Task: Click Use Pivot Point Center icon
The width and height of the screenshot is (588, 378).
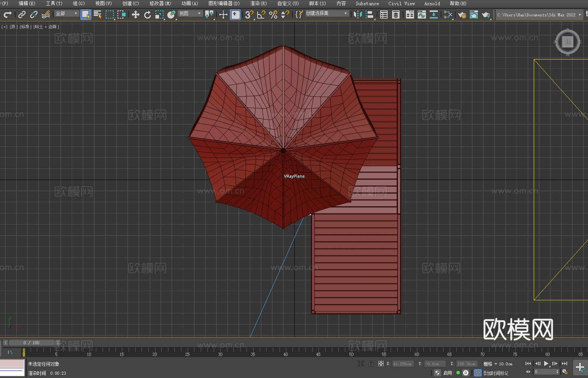Action: [209, 14]
